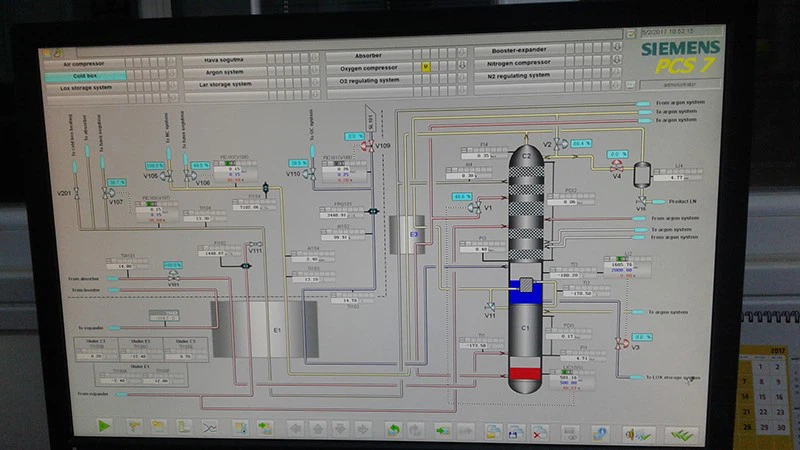Click the '45.6 %' value beside V1

pos(462,196)
